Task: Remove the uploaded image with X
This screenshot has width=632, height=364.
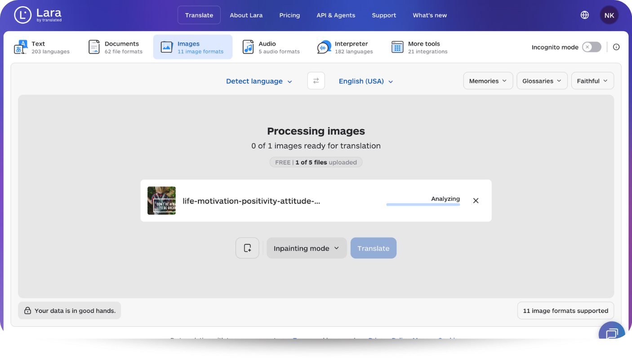Action: coord(476,200)
